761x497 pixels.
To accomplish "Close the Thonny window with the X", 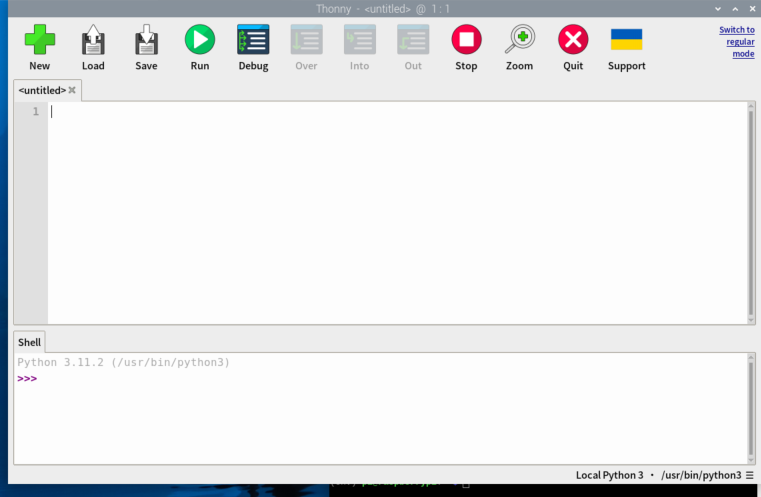I will 752,9.
